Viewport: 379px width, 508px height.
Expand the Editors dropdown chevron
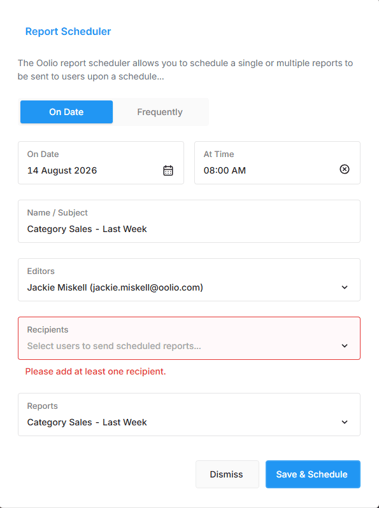point(344,287)
